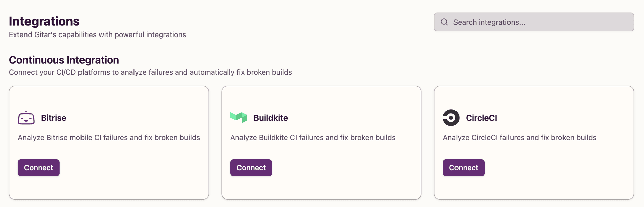Click the search icon inside the search bar

tap(444, 22)
